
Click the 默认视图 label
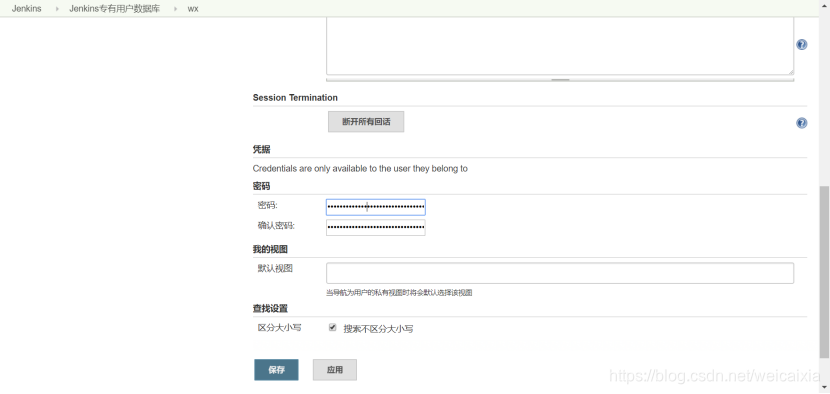(x=275, y=268)
